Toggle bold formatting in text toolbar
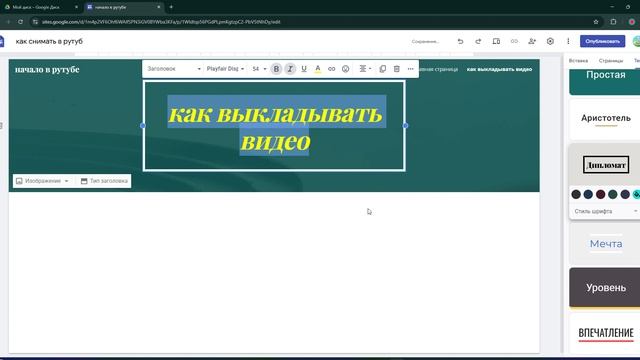 tap(276, 69)
